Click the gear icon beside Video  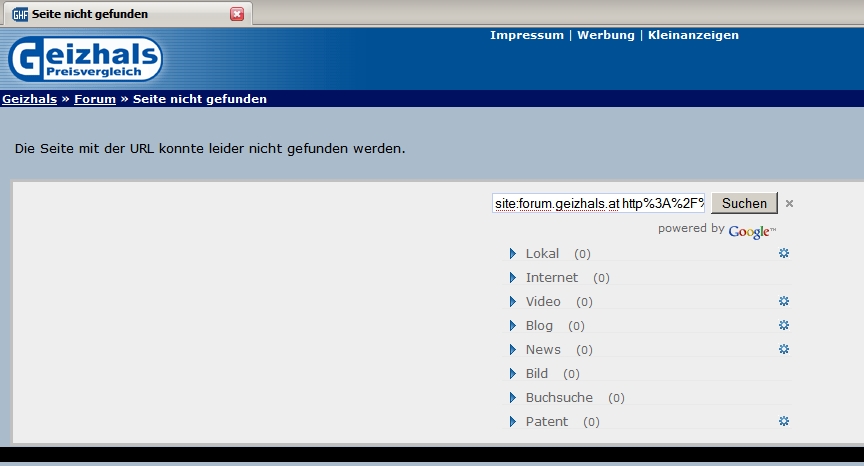pos(784,301)
